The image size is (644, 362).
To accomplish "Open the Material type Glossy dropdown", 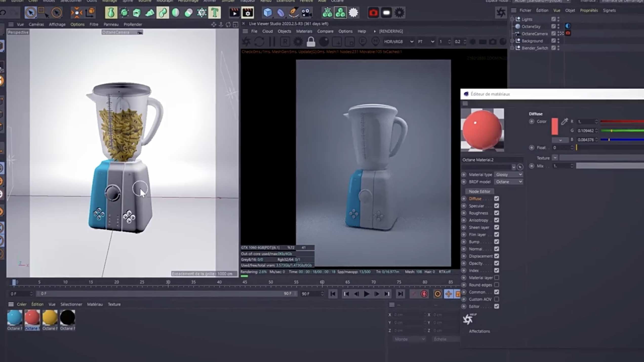I will [509, 174].
